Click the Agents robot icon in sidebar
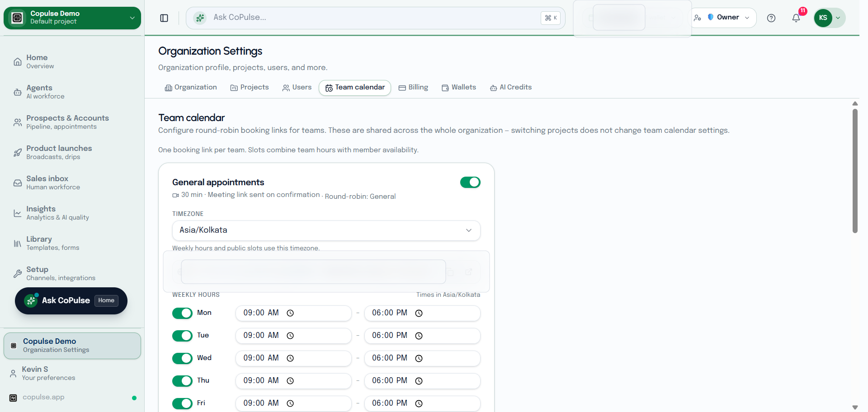This screenshot has width=868, height=412. [x=18, y=92]
